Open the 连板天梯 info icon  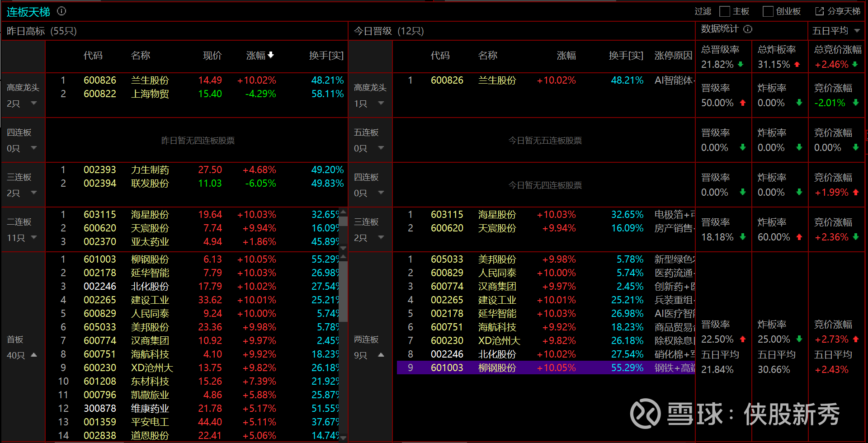(61, 11)
